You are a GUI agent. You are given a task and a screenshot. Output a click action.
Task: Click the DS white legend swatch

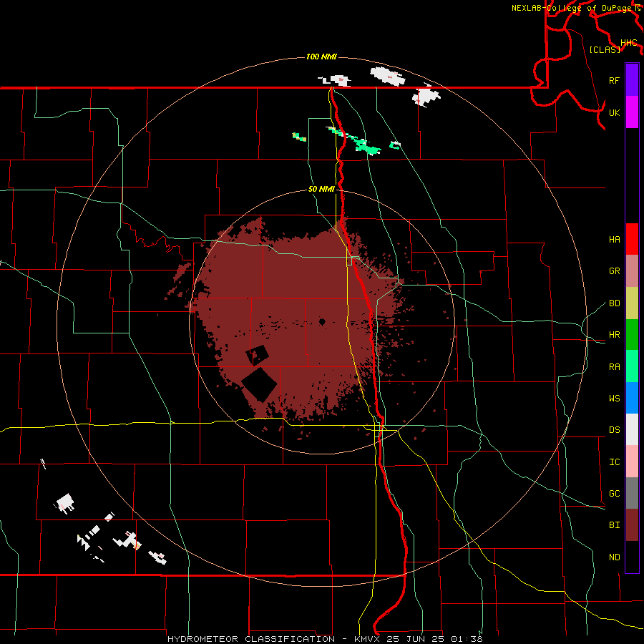pos(632,429)
